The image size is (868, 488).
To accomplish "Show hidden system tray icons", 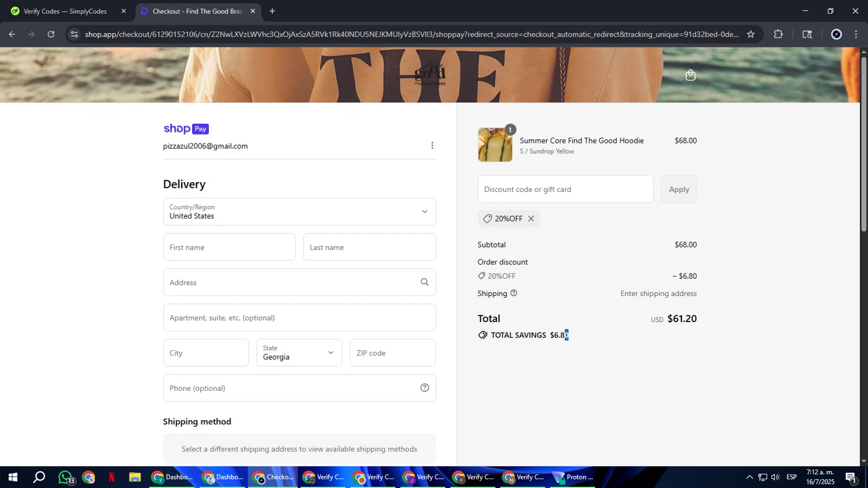I will (x=749, y=477).
